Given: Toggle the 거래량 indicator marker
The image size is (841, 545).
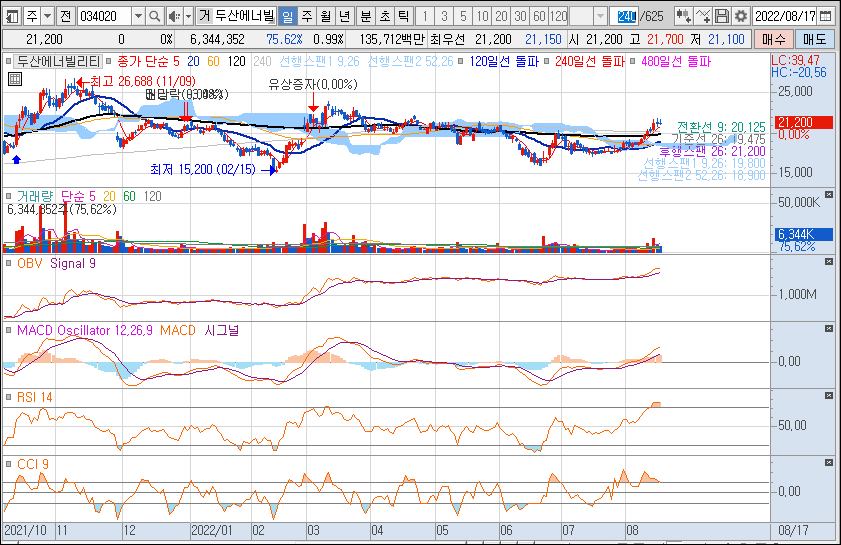Looking at the screenshot, I should (x=8, y=196).
